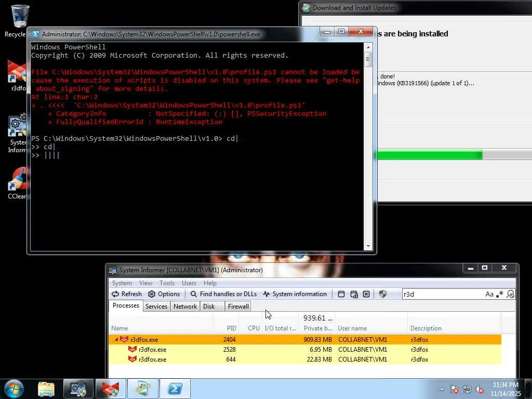Sort by the I/O total rate column

281,324
